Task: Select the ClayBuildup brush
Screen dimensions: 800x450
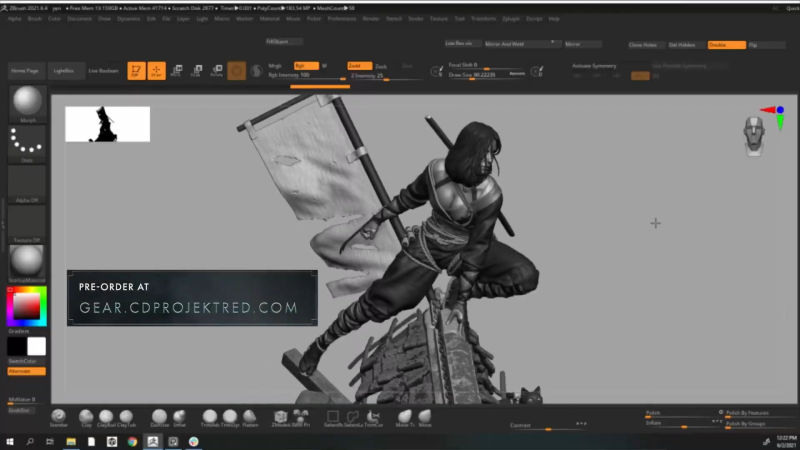Action: click(x=106, y=417)
